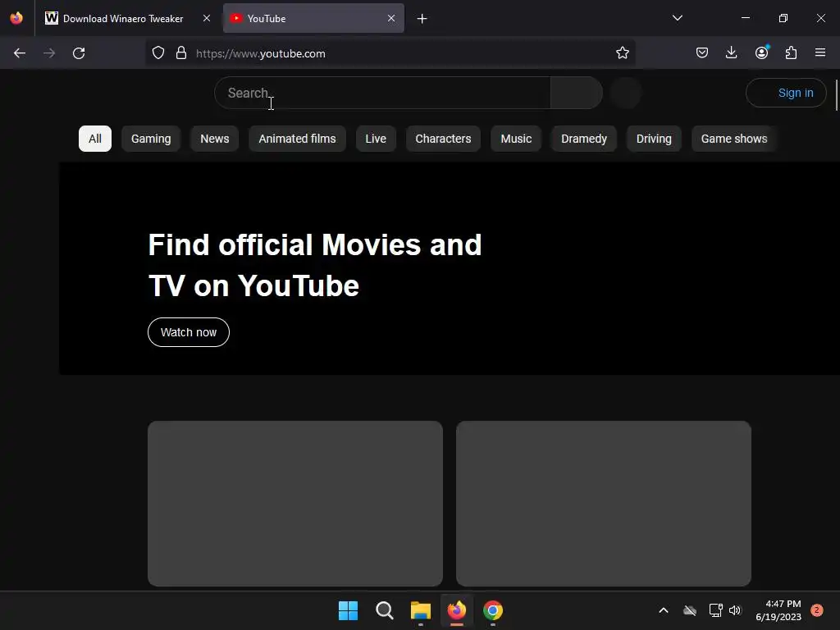Click the Watch now button
Screen dimensions: 840x630
pos(189,332)
